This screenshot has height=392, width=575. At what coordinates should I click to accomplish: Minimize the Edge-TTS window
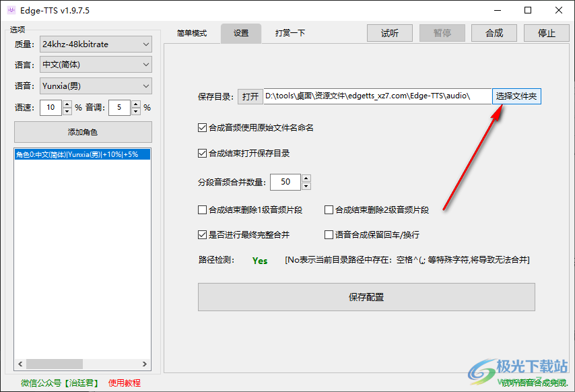[498, 10]
